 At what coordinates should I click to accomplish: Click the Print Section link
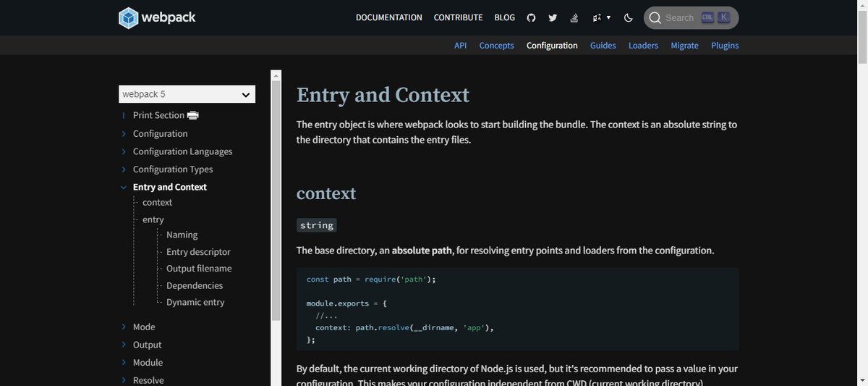pos(158,115)
